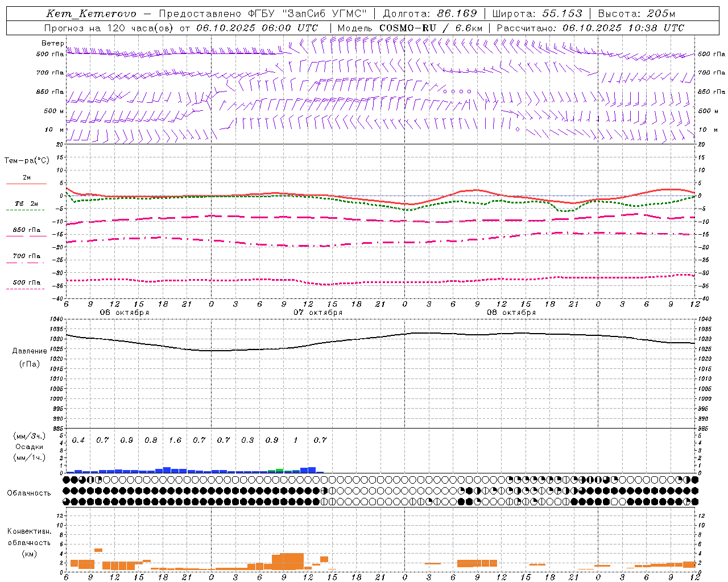Click the '06 октября' date label
The height and width of the screenshot is (582, 728).
tap(125, 313)
